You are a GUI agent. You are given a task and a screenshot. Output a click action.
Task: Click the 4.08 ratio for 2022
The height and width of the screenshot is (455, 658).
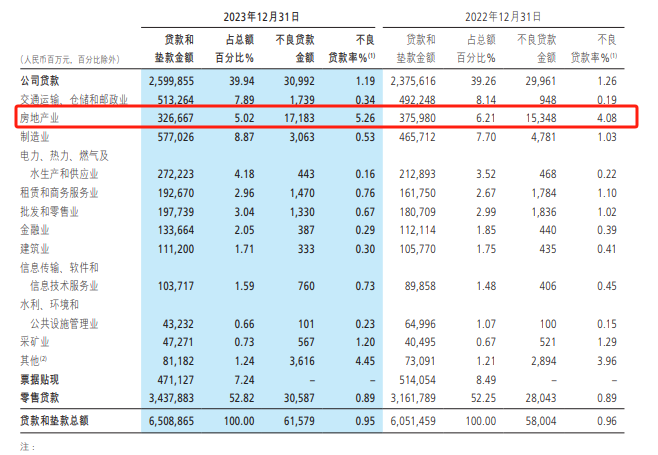[x=607, y=118]
